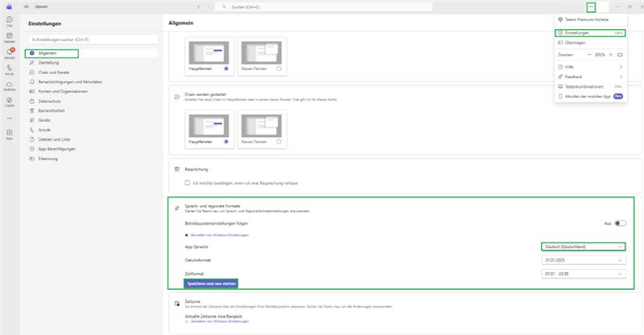The image size is (644, 335).
Task: Open Anrufe in the left app rail
Action: coord(10,69)
